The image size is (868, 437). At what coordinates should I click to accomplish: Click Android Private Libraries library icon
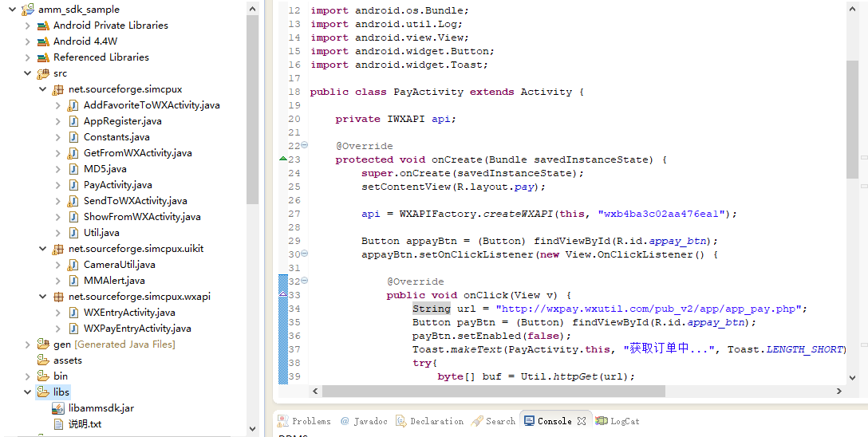[x=43, y=26]
